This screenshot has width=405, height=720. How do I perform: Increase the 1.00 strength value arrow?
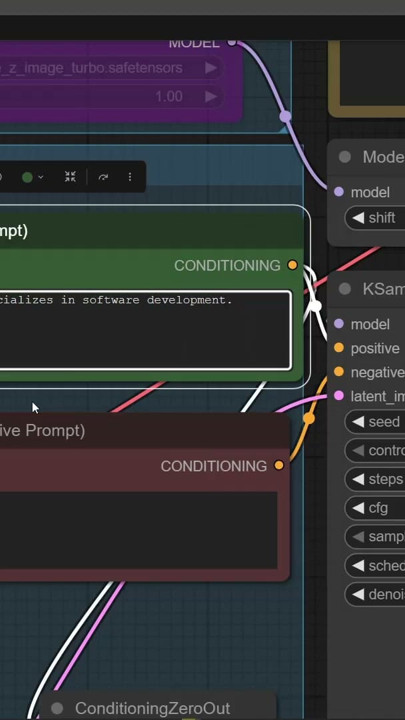coord(211,96)
